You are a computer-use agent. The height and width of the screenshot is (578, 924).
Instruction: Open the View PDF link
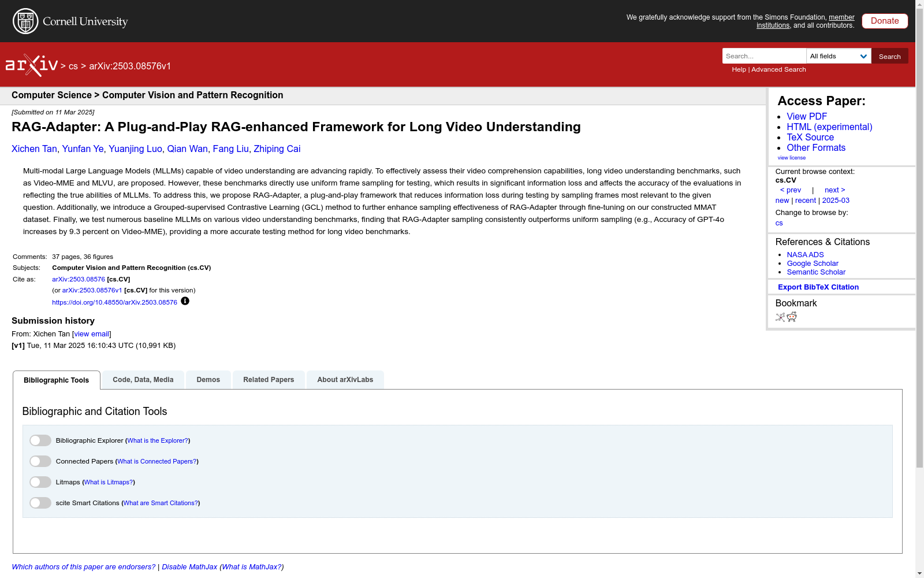coord(807,116)
